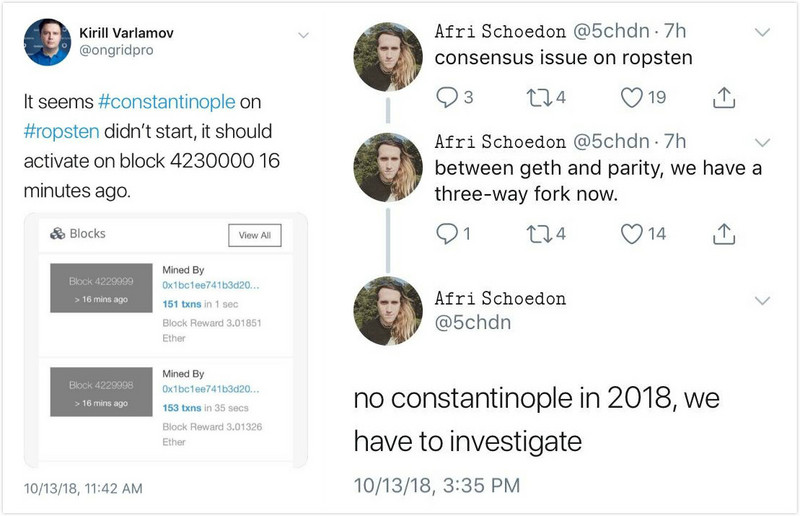
Task: Retweet the 'three-way fork' tweet
Action: point(539,234)
